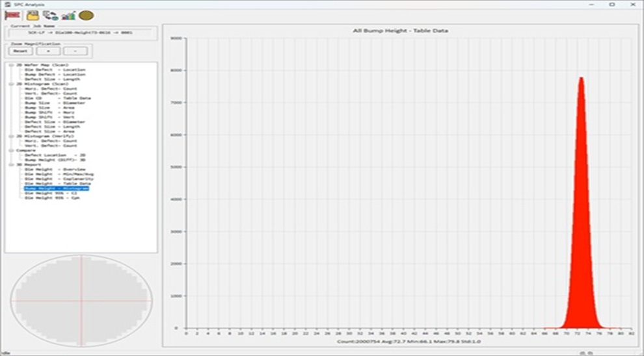Collapse the Compare tree node

(12, 150)
